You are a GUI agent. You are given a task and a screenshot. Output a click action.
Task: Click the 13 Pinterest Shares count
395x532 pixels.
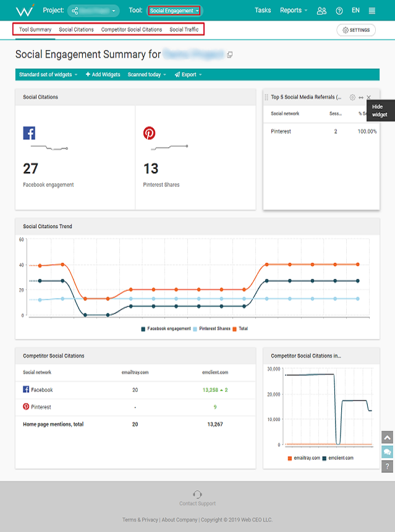point(151,169)
